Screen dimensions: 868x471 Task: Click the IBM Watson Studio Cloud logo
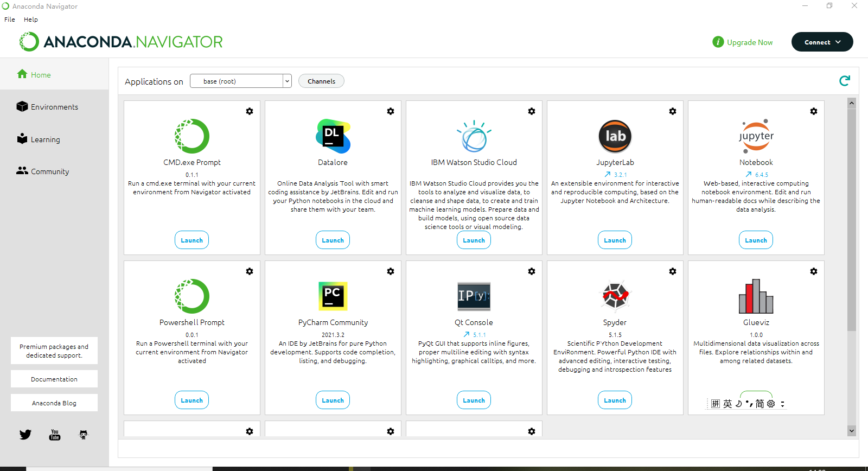point(474,136)
